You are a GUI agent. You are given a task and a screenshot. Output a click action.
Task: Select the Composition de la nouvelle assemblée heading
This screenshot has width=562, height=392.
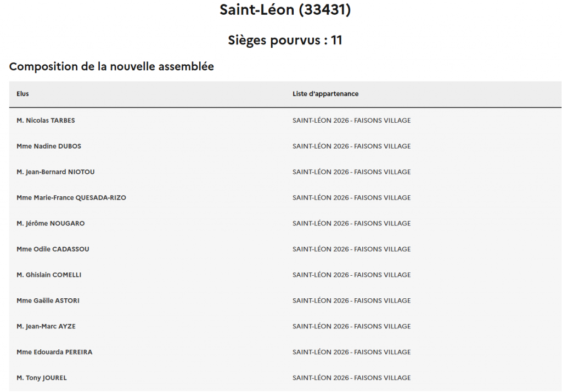pos(111,67)
